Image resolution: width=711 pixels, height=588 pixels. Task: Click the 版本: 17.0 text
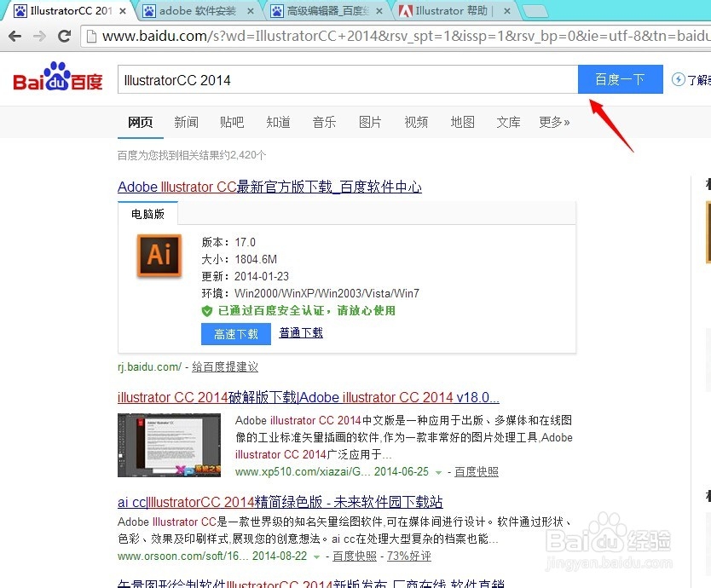[228, 242]
